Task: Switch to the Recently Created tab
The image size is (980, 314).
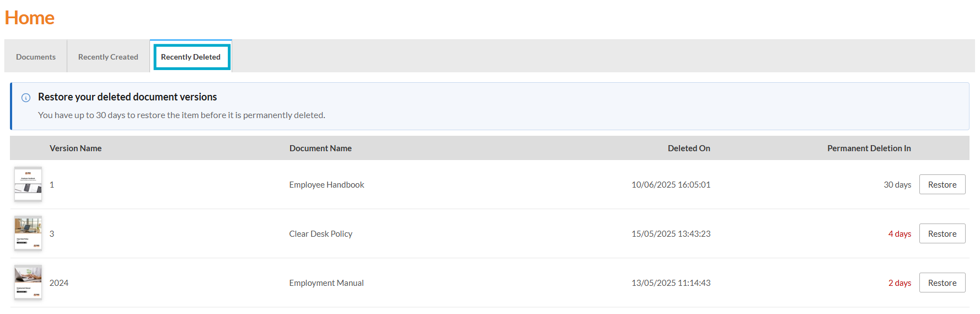Action: [108, 57]
